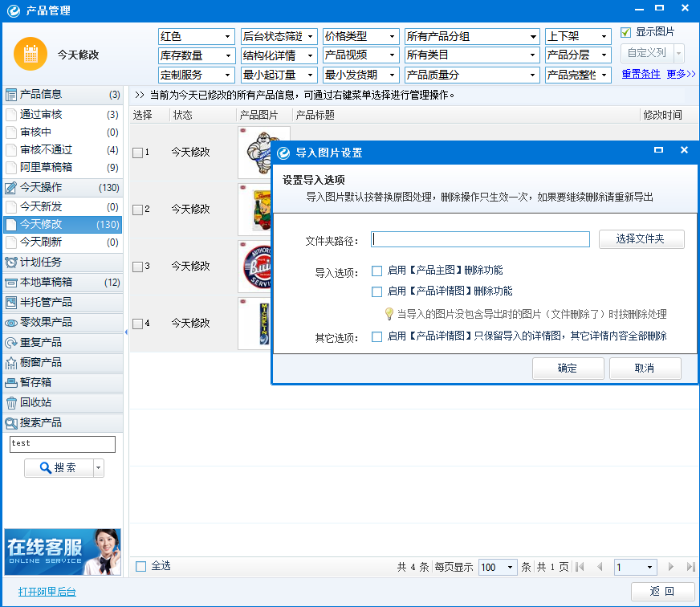Click the 文件夹路径 input field
The width and height of the screenshot is (700, 607).
tap(480, 239)
